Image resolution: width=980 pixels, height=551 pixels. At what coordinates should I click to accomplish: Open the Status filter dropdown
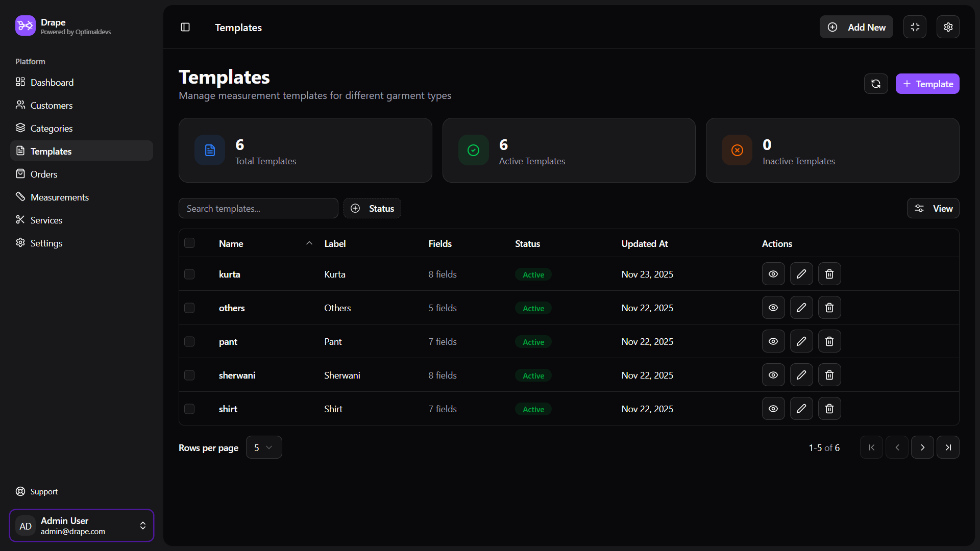click(x=372, y=208)
